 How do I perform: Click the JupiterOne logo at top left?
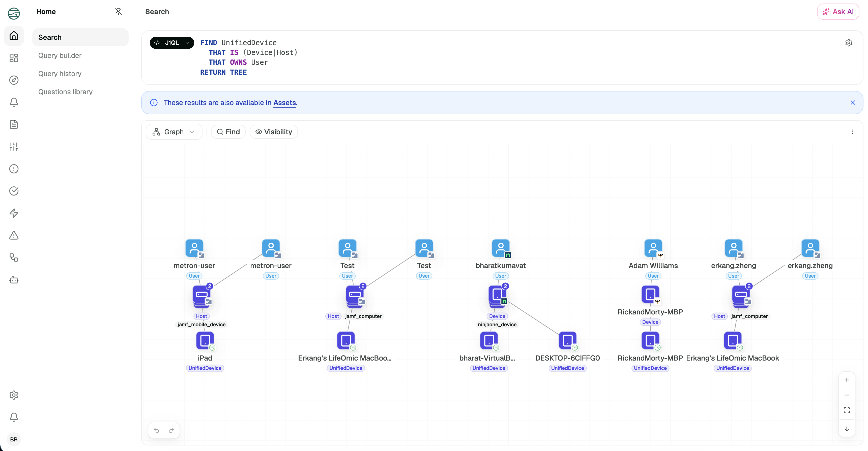pos(14,13)
